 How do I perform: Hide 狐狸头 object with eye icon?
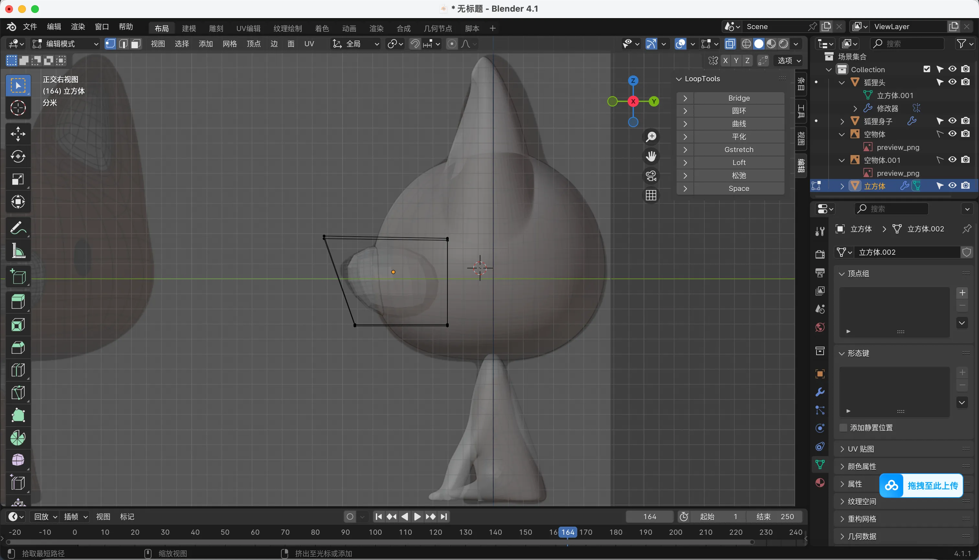point(952,82)
